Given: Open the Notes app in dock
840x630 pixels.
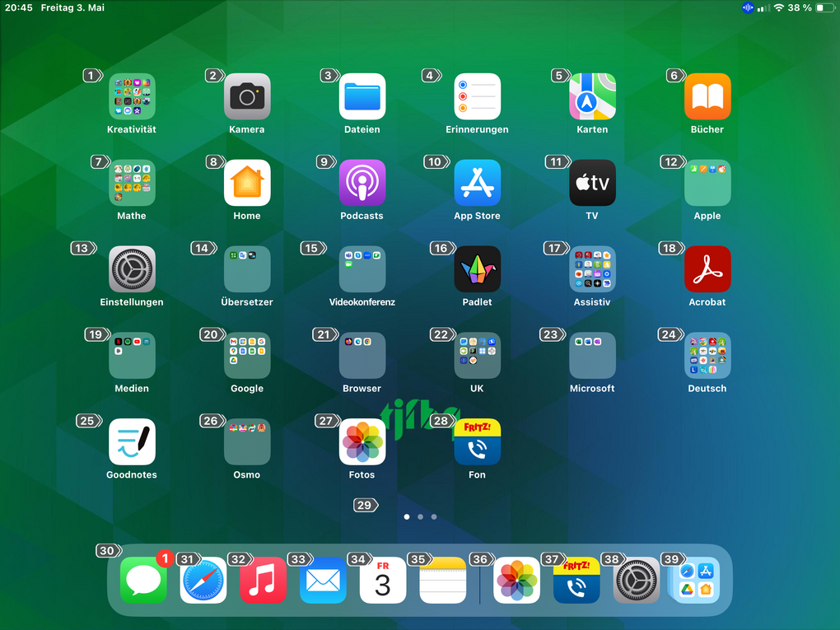Looking at the screenshot, I should pos(443,581).
